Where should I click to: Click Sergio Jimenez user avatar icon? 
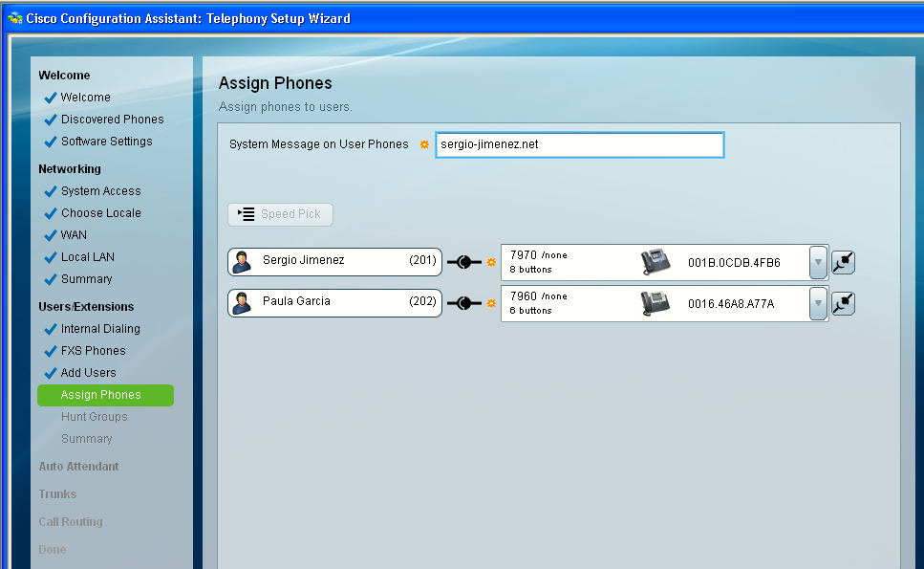tap(242, 262)
